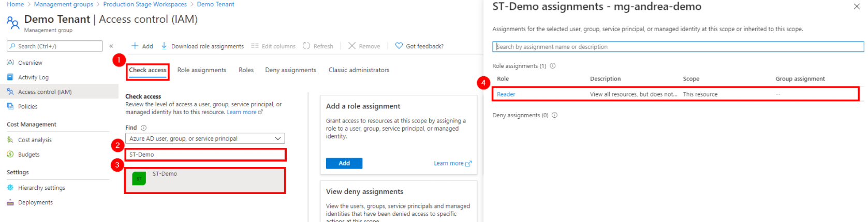Switch to the Role assignments tab

(x=202, y=70)
